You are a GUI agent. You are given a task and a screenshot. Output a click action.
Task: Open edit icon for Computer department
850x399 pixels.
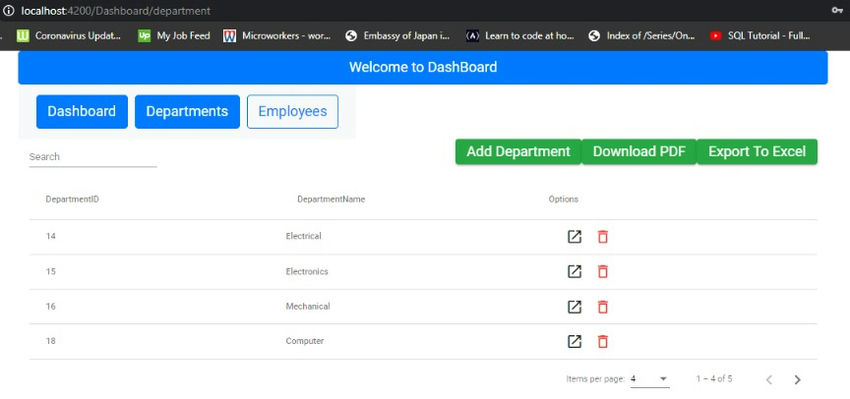coord(574,342)
